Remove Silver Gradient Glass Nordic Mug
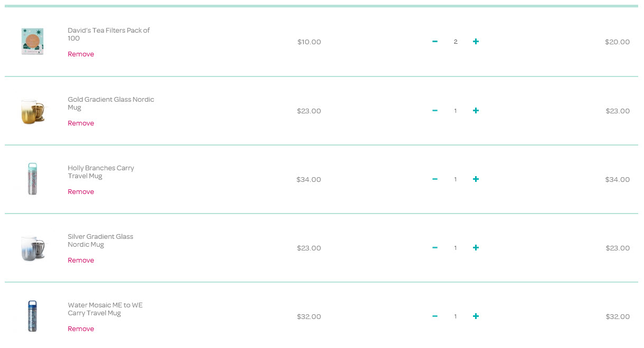Screen dimensions: 644x348 click(81, 260)
